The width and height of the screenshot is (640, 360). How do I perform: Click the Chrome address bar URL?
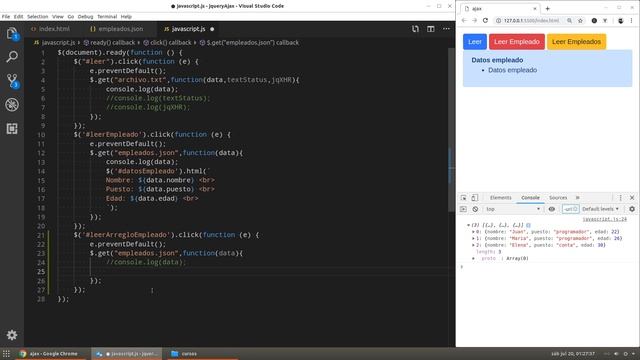pyautogui.click(x=531, y=20)
